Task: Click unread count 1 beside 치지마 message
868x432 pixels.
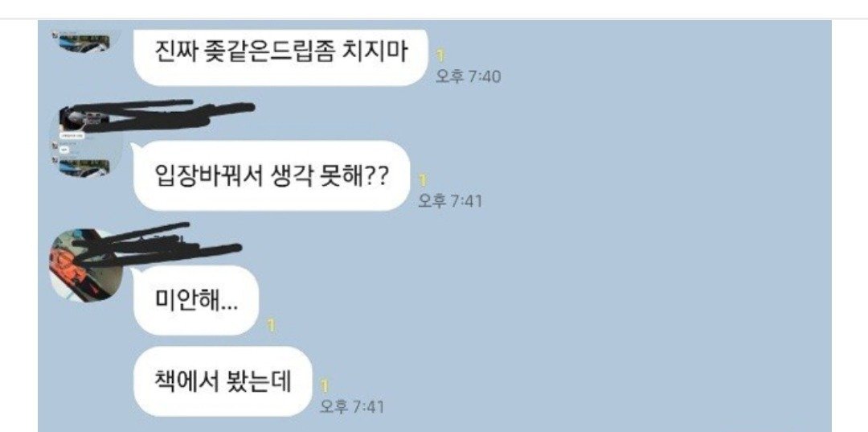Action: 441,55
